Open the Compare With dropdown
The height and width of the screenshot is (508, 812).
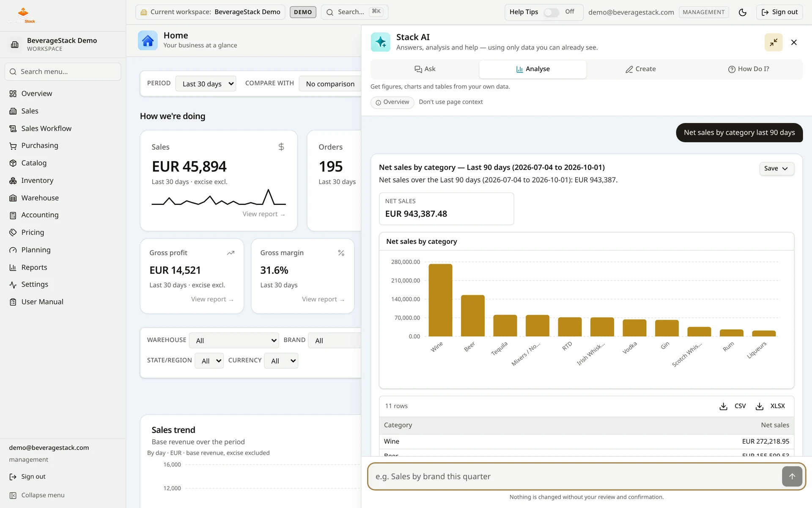pyautogui.click(x=330, y=84)
